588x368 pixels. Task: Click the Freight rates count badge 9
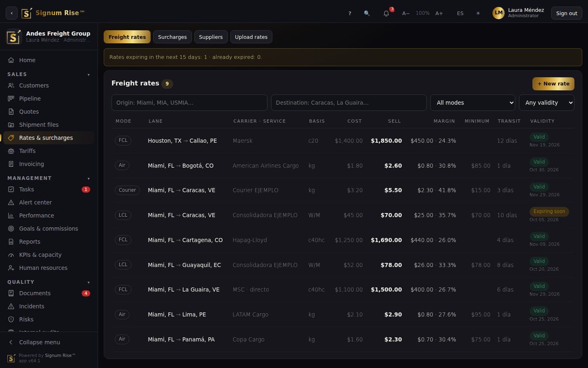[x=167, y=84]
